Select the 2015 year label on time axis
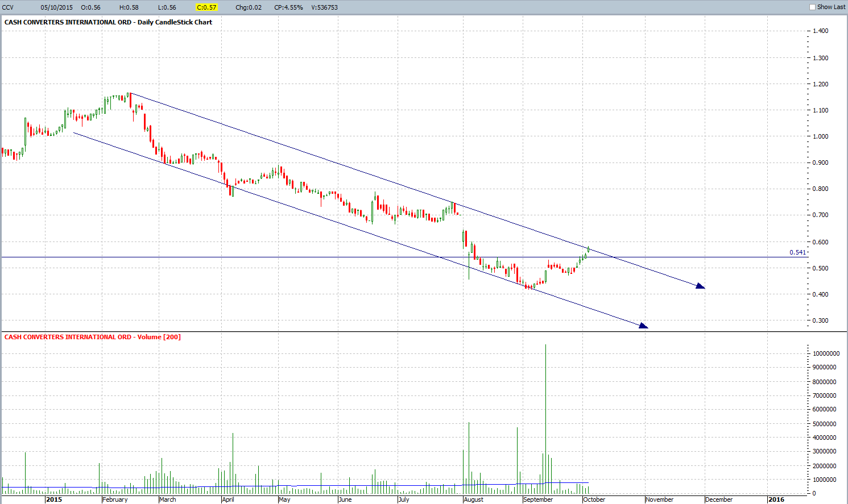848x504 pixels. tap(54, 499)
